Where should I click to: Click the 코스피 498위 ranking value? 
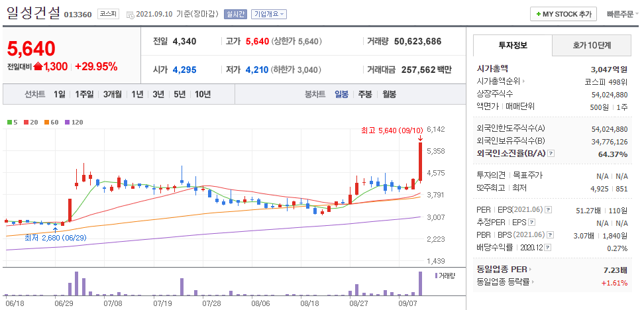[x=606, y=81]
